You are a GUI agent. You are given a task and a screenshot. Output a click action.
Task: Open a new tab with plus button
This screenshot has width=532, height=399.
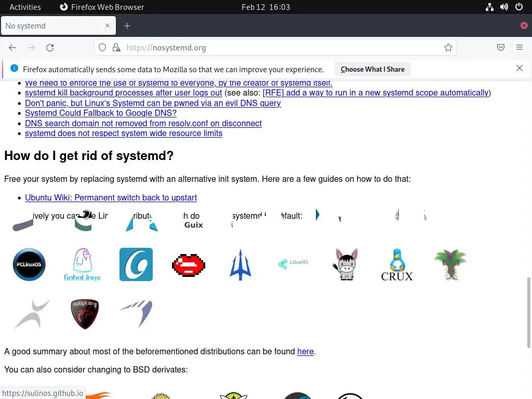127,26
